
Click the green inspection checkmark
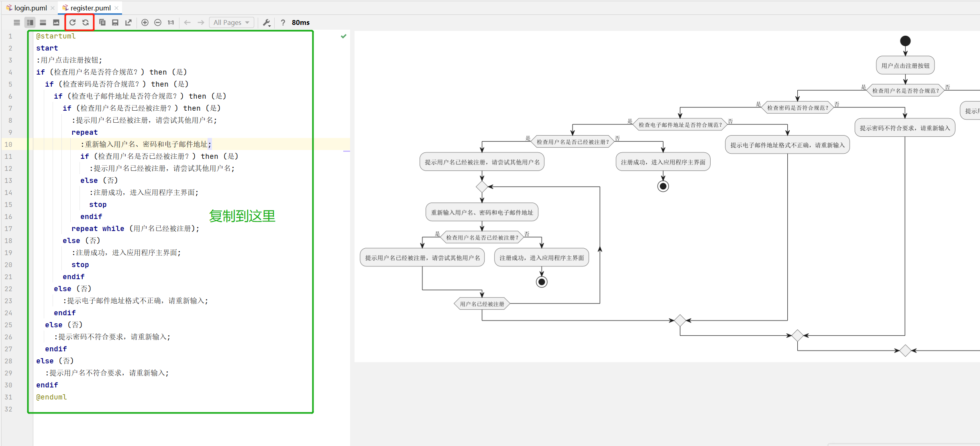point(344,36)
